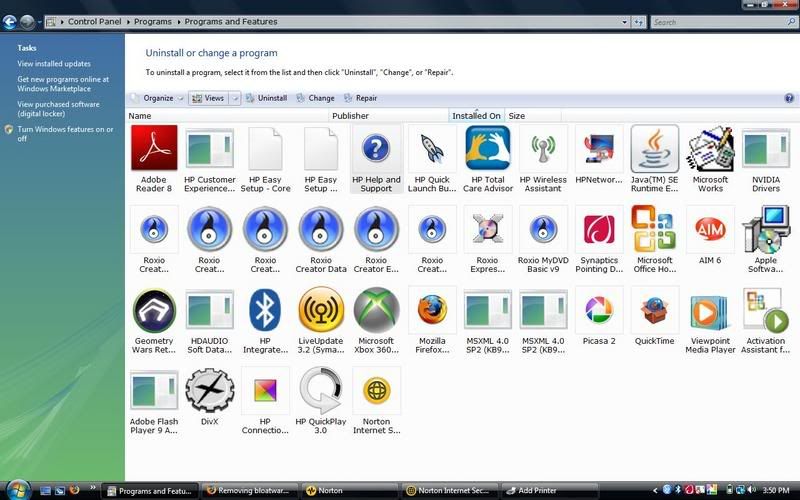The width and height of the screenshot is (800, 500).
Task: Select Norton Internet Security icon
Action: tap(377, 391)
